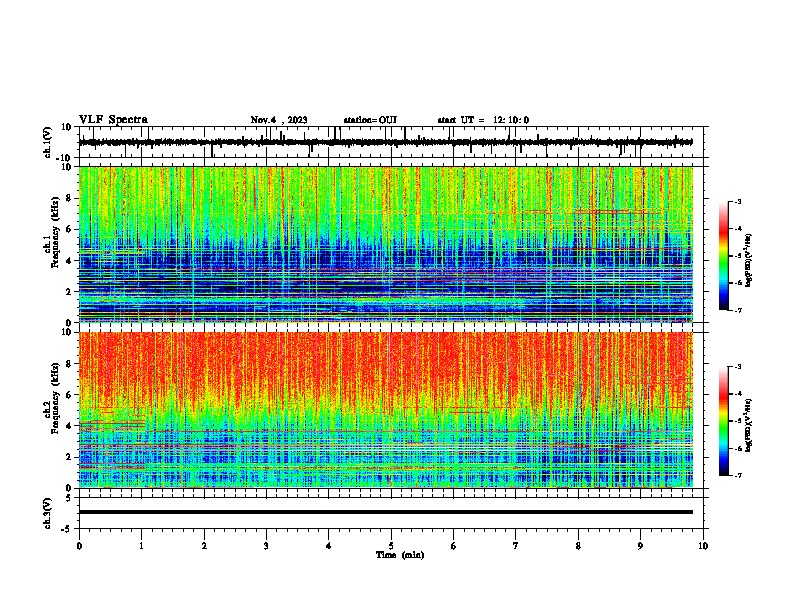Click the "9" tick on the time axis
The width and height of the screenshot is (792, 612).
640,546
